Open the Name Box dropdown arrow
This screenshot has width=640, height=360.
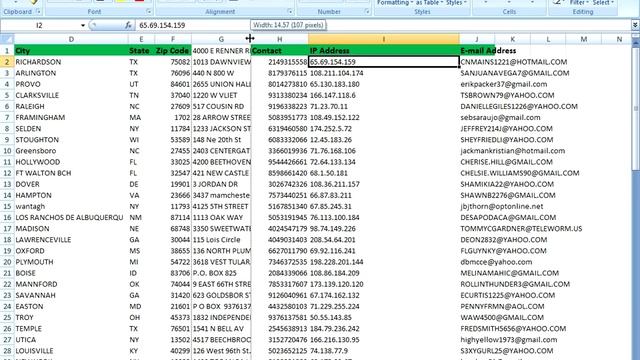[83, 25]
